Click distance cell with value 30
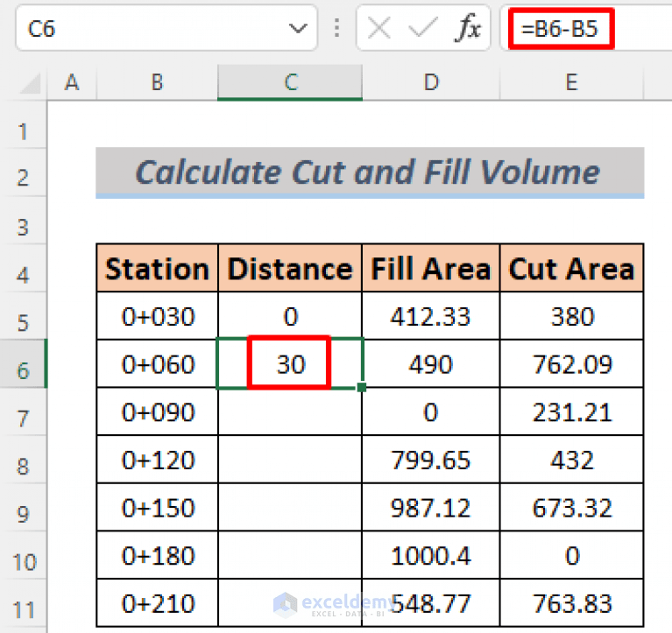 (x=290, y=364)
